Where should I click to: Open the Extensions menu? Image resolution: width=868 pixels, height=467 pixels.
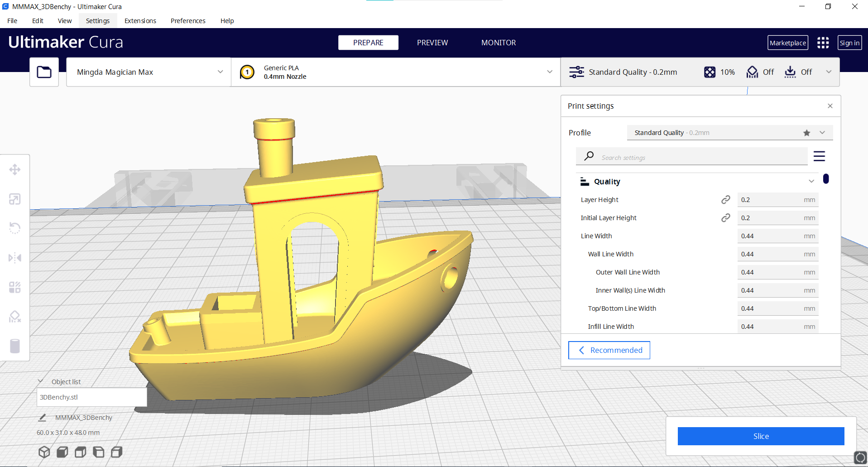pyautogui.click(x=140, y=21)
